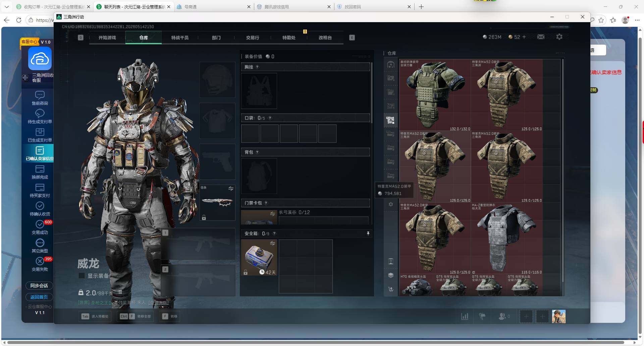Viewport: 644px width, 346px height.
Task: Show help for 安全箱 section
Action: point(274,234)
